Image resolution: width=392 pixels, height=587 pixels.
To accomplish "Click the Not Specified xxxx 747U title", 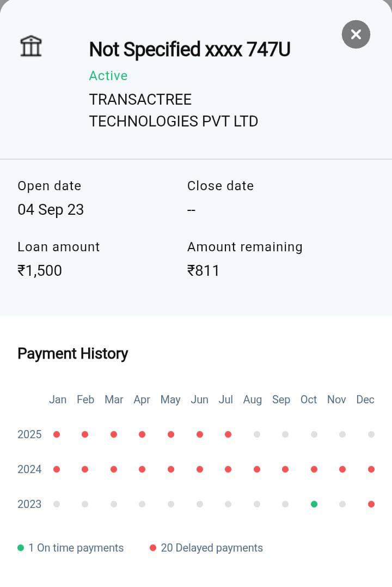I will (189, 50).
